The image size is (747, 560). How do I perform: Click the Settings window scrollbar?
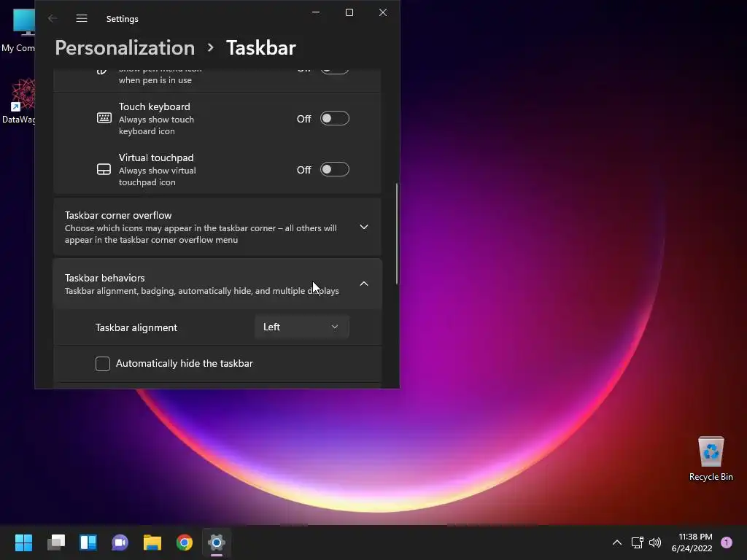[x=396, y=234]
